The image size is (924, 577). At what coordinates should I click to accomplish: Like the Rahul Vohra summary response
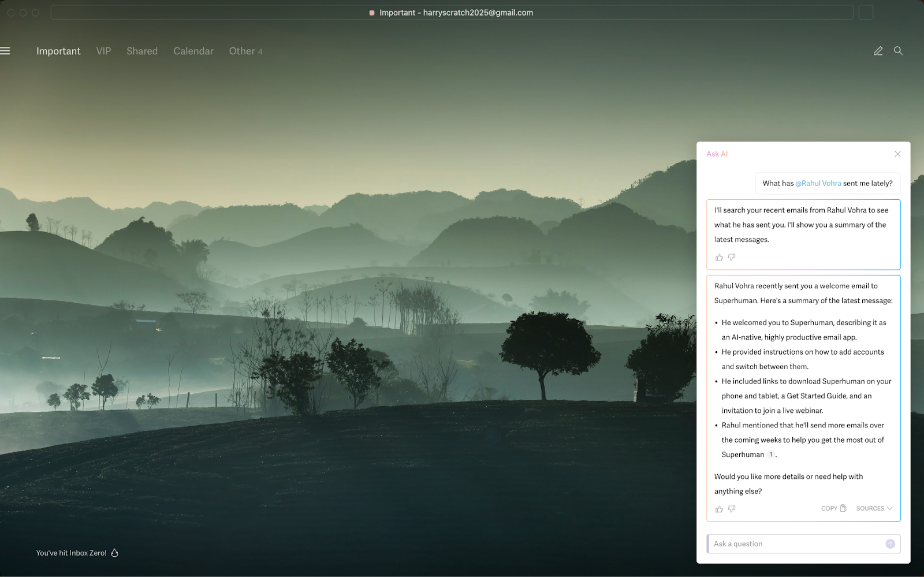[719, 509]
